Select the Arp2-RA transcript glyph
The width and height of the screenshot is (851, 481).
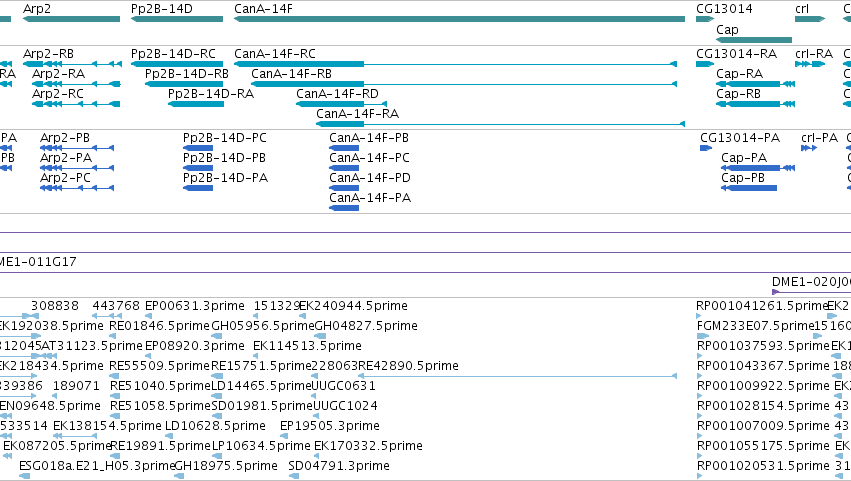click(x=76, y=84)
